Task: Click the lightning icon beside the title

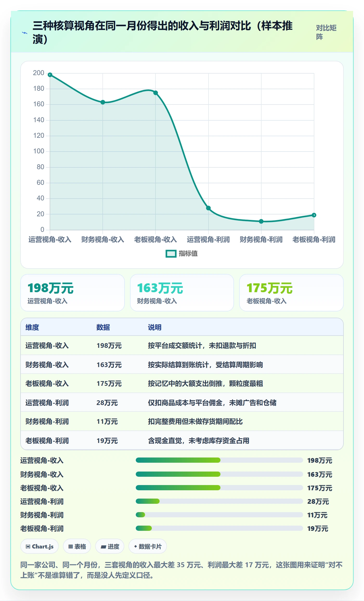Action: [25, 33]
